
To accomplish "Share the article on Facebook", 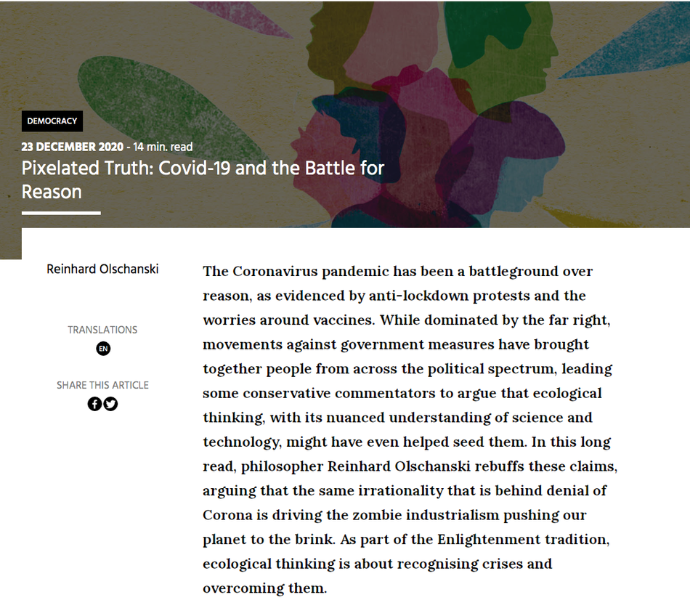I will coord(94,403).
